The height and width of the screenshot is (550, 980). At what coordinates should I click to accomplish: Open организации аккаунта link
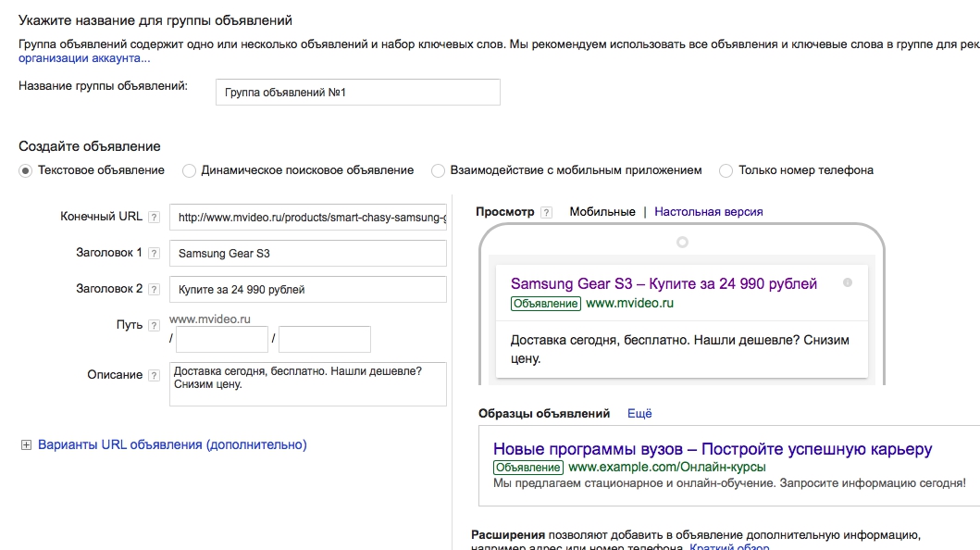(x=84, y=58)
